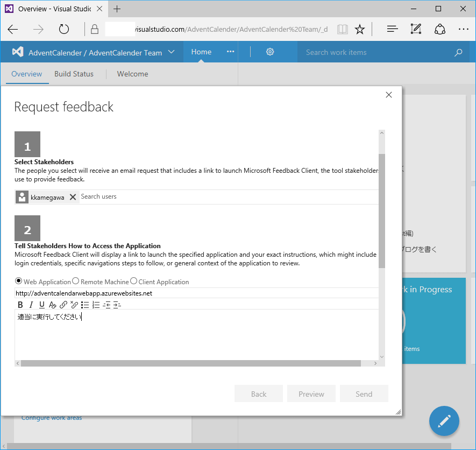The width and height of the screenshot is (476, 450).
Task: Open the Welcome tab
Action: tap(133, 74)
